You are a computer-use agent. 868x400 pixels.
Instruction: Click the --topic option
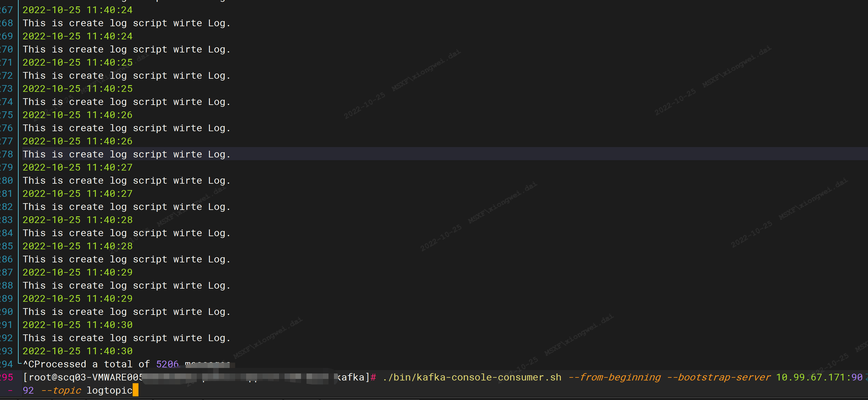click(x=61, y=391)
